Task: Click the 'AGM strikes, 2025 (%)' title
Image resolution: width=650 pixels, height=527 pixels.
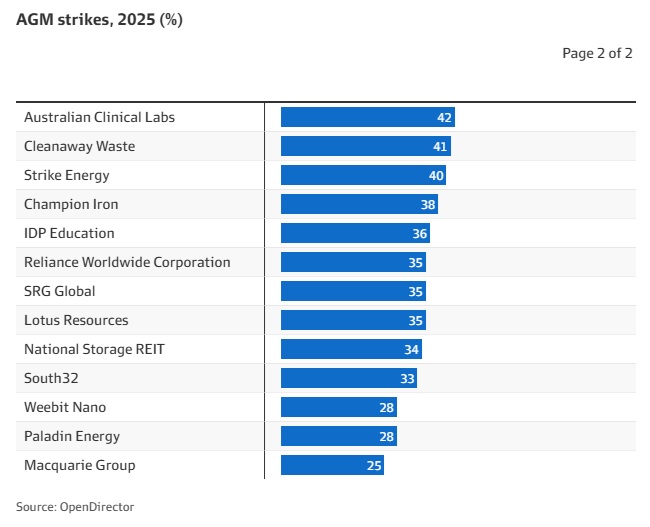Action: (x=99, y=19)
